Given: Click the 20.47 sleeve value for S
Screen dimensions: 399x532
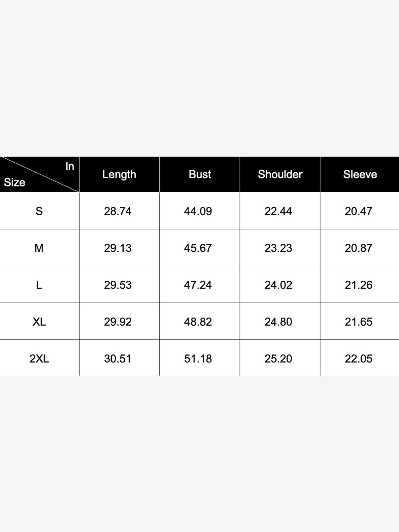Looking at the screenshot, I should 358,211.
